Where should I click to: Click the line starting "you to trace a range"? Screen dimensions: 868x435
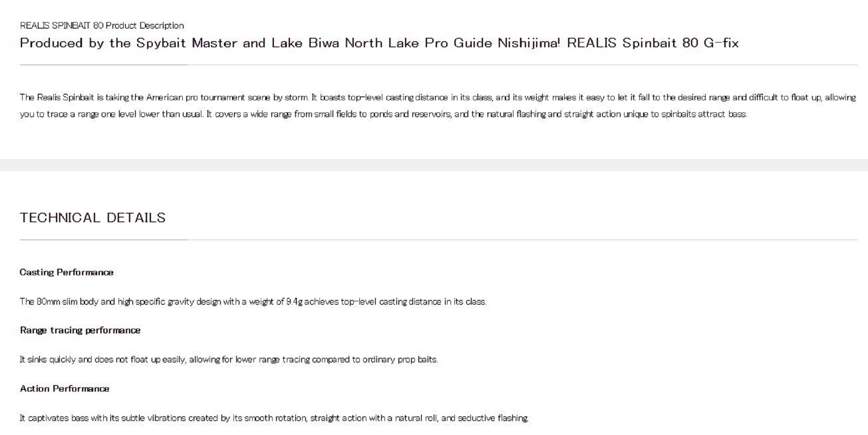click(383, 115)
